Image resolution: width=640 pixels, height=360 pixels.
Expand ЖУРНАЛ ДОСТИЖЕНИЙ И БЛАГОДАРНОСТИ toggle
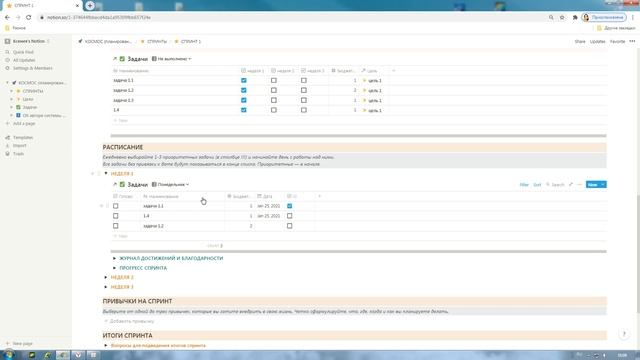114,258
